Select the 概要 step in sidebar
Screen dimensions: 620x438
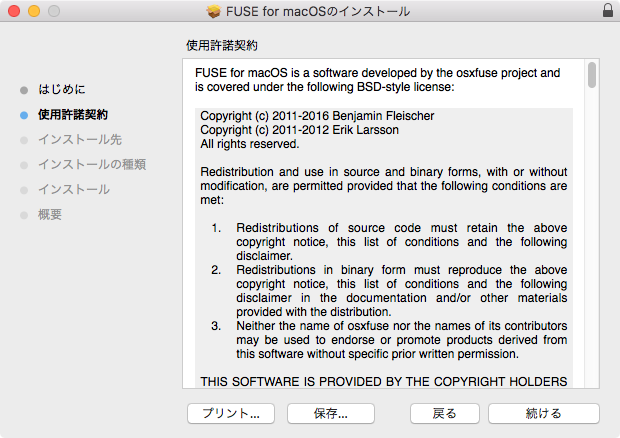pyautogui.click(x=50, y=215)
